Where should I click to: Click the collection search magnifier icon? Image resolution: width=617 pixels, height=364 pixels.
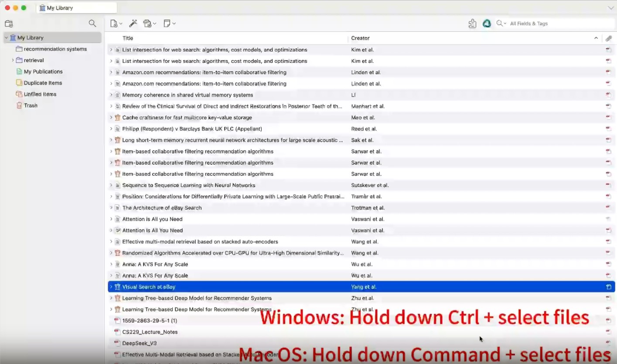coord(92,24)
